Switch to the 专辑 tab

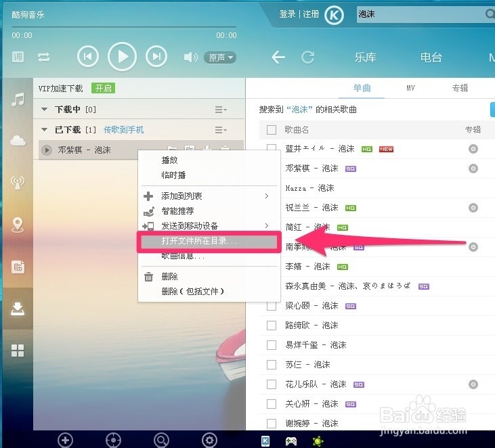pyautogui.click(x=460, y=88)
